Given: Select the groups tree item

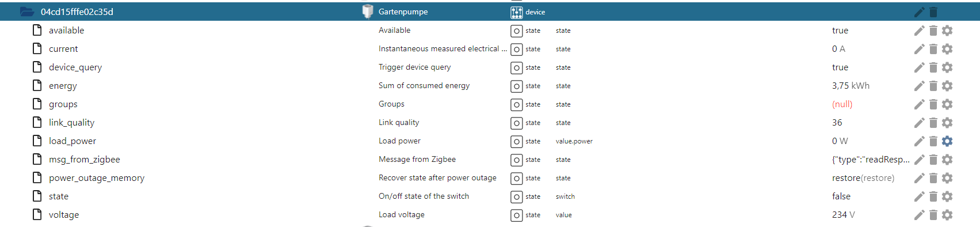Looking at the screenshot, I should point(63,104).
